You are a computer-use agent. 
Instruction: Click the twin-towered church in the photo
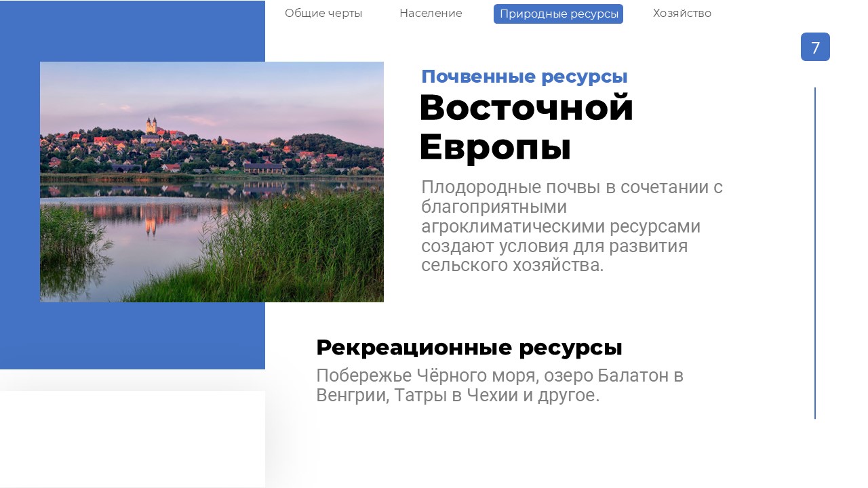[x=151, y=126]
